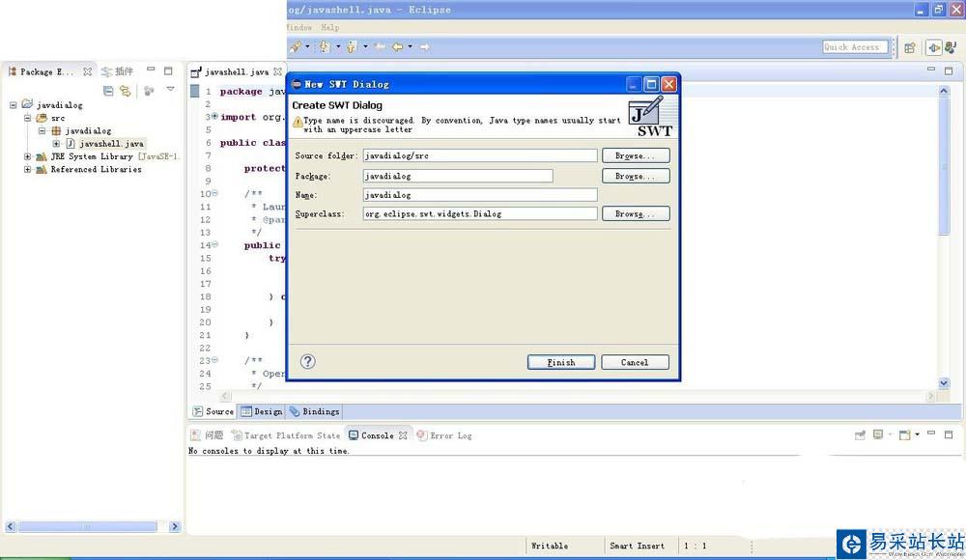966x560 pixels.
Task: Switch to the Plug-in Development perspective
Action: (x=934, y=47)
